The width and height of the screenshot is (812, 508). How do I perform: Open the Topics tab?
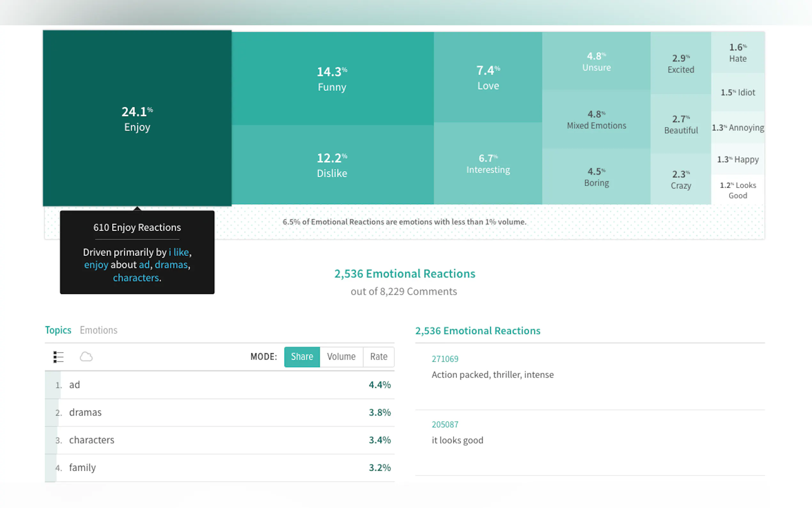pos(58,330)
